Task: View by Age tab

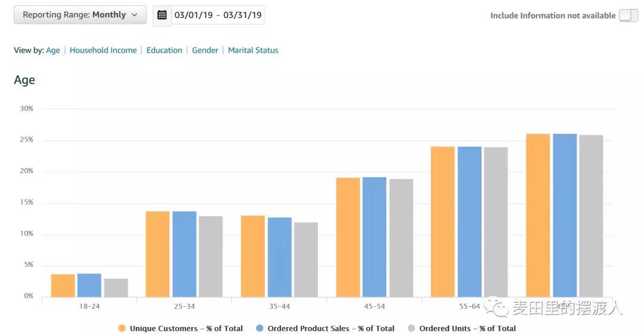Action: tap(53, 50)
